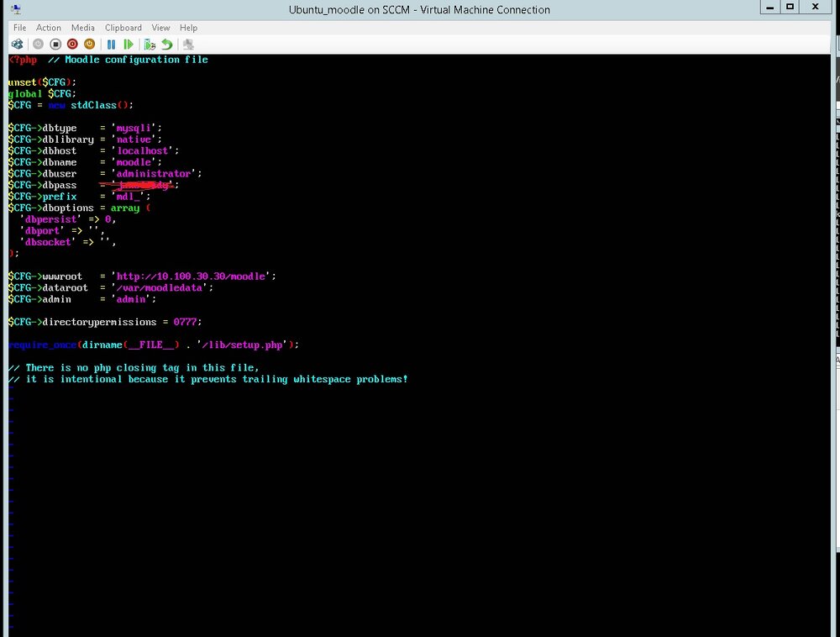Open the View menu
840x637 pixels.
(160, 28)
